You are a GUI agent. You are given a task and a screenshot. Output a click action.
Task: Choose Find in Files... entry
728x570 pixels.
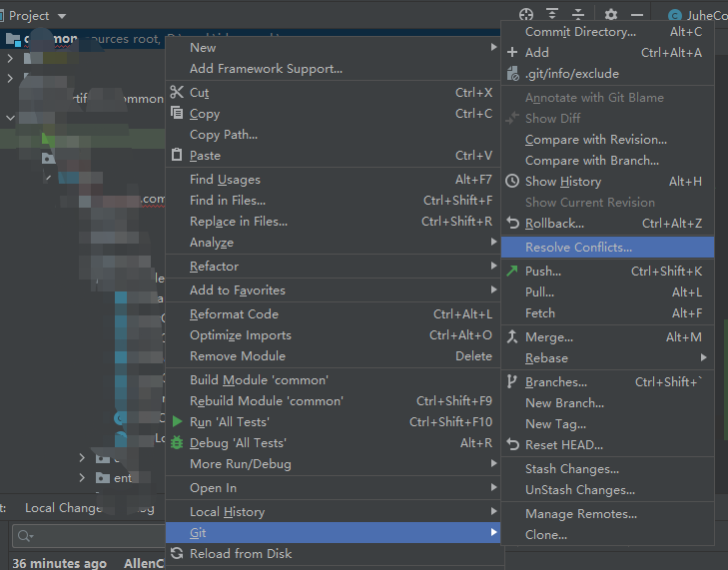coord(333,200)
